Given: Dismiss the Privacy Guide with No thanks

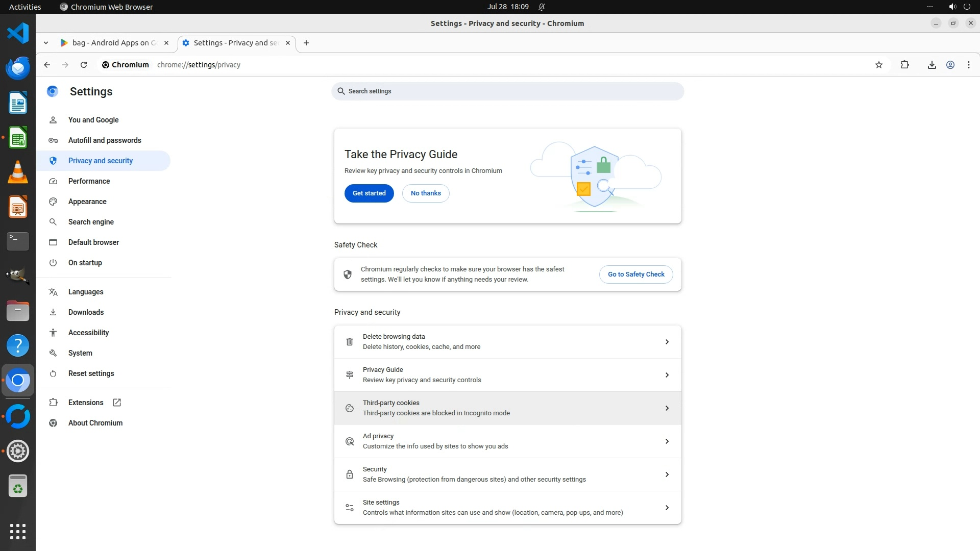Looking at the screenshot, I should [x=426, y=193].
